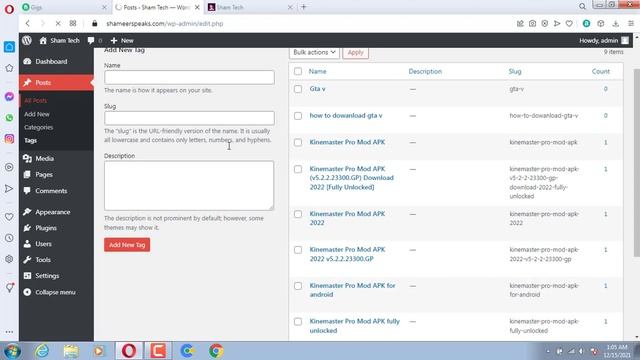Open Kinemaster Pro Mod APK for android tag
The width and height of the screenshot is (640, 360).
tap(352, 290)
